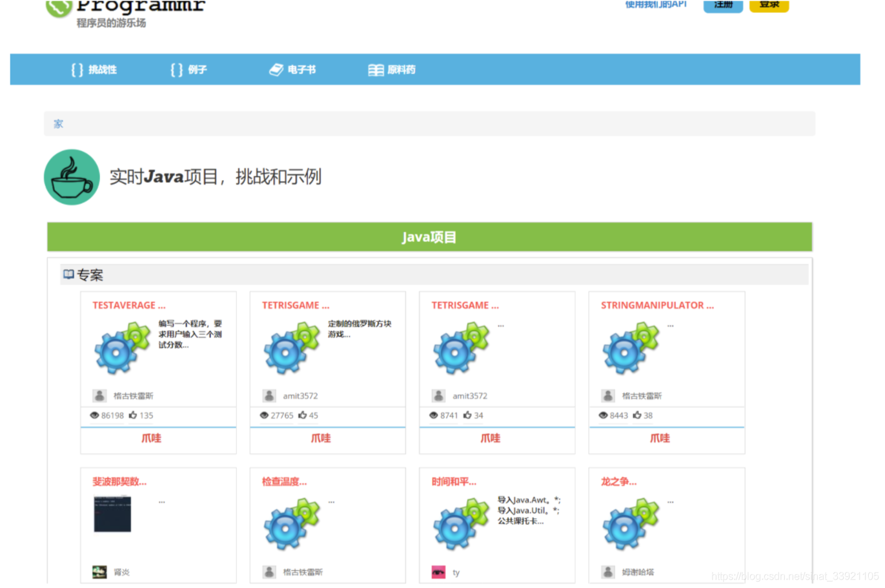Click the gear thumbnail in 时间和平 card
Image resolution: width=885 pixels, height=588 pixels.
pyautogui.click(x=461, y=524)
